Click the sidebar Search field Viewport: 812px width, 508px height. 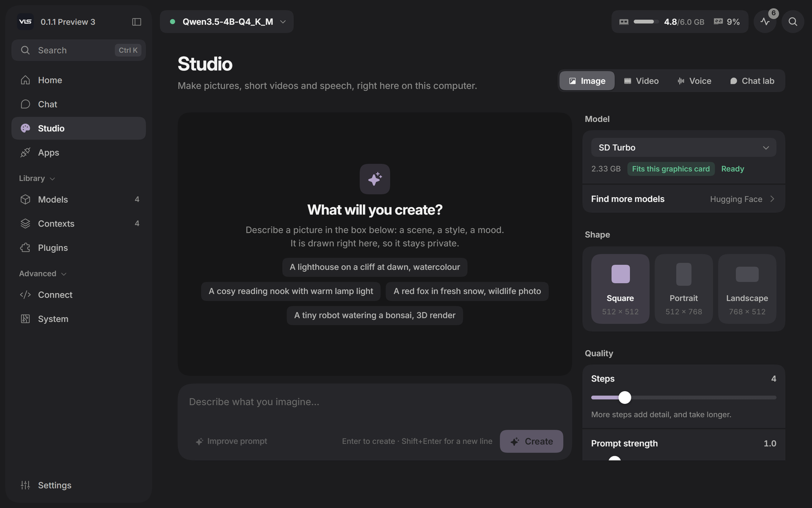click(79, 50)
